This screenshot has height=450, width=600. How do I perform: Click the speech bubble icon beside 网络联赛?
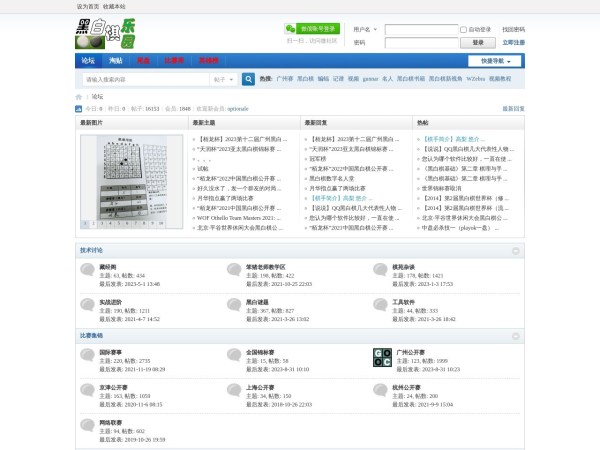pos(88,427)
